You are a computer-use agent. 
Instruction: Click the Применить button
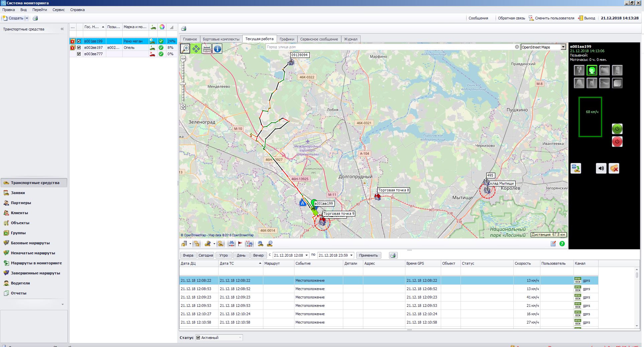click(x=368, y=255)
